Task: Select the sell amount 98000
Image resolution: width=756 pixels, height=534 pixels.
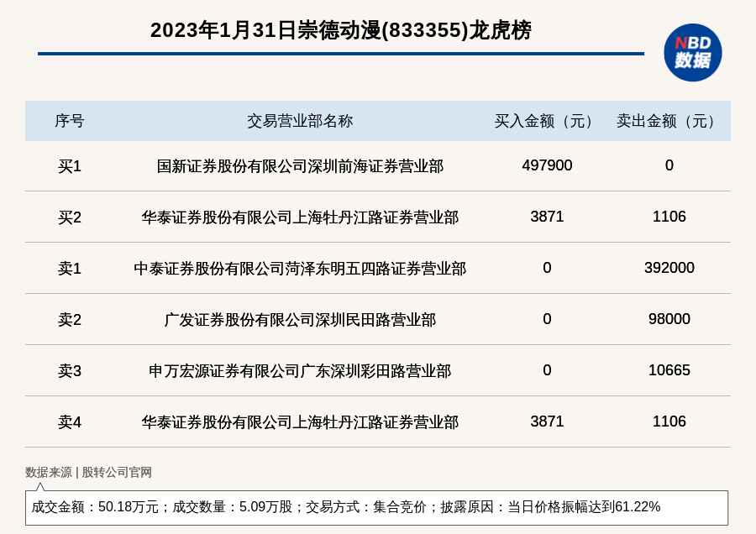Action: pyautogui.click(x=669, y=319)
